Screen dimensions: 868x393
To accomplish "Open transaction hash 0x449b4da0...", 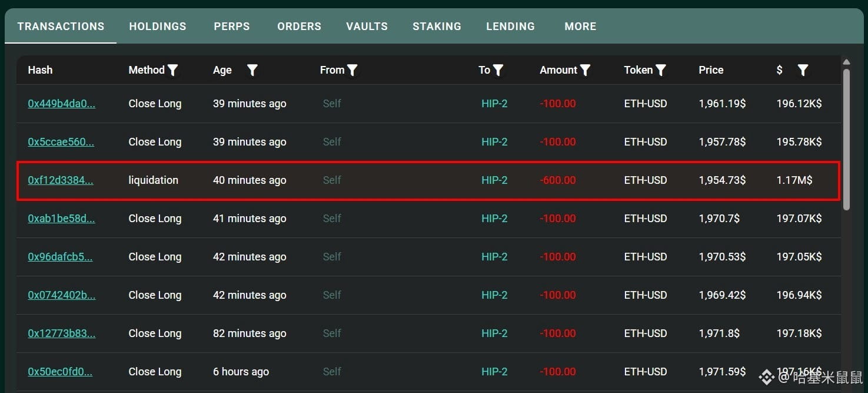I will tap(62, 104).
